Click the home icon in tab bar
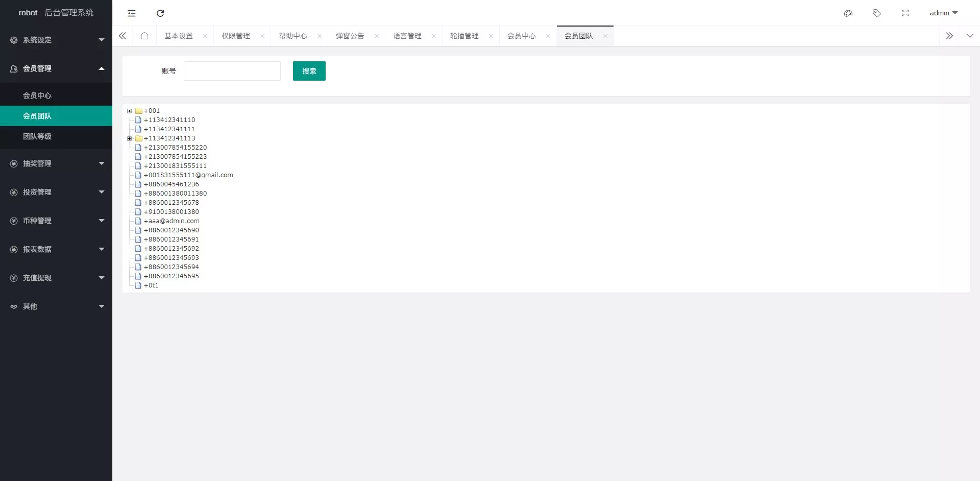The width and height of the screenshot is (980, 481). (144, 36)
